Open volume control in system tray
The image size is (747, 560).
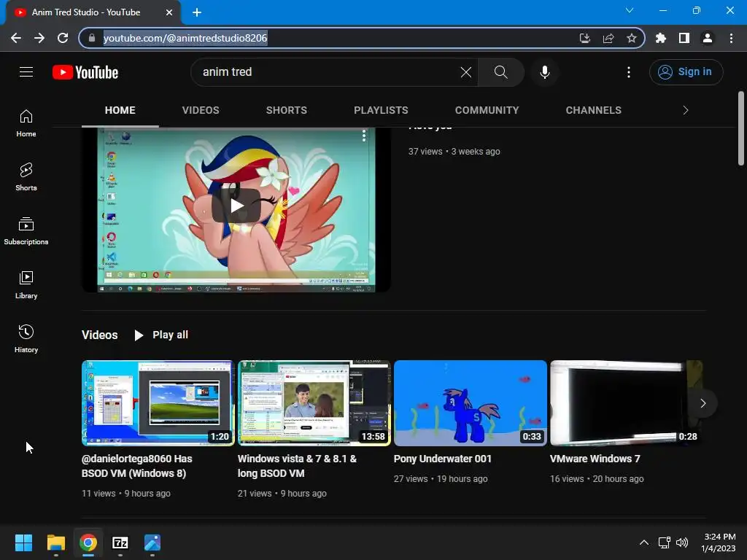click(682, 542)
